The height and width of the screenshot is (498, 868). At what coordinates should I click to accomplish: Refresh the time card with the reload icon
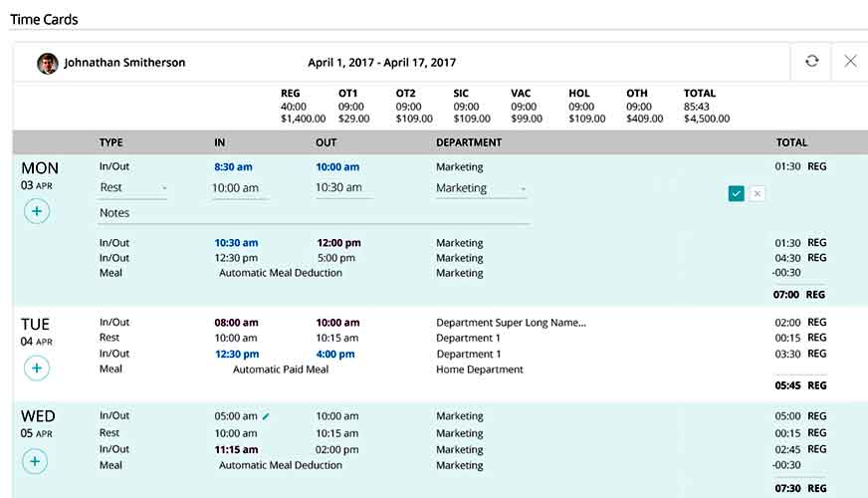click(811, 61)
